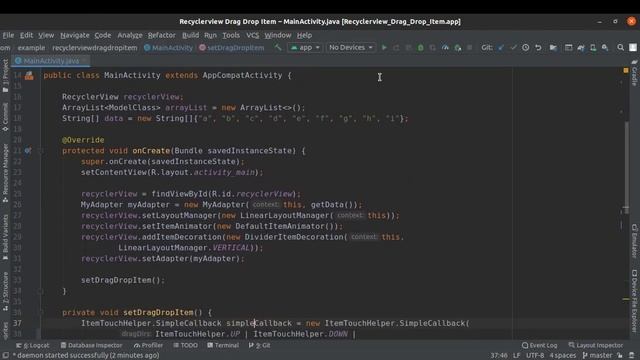Image resolution: width=640 pixels, height=360 pixels.
Task: Open the Gradle side panel
Action: pyautogui.click(x=634, y=73)
